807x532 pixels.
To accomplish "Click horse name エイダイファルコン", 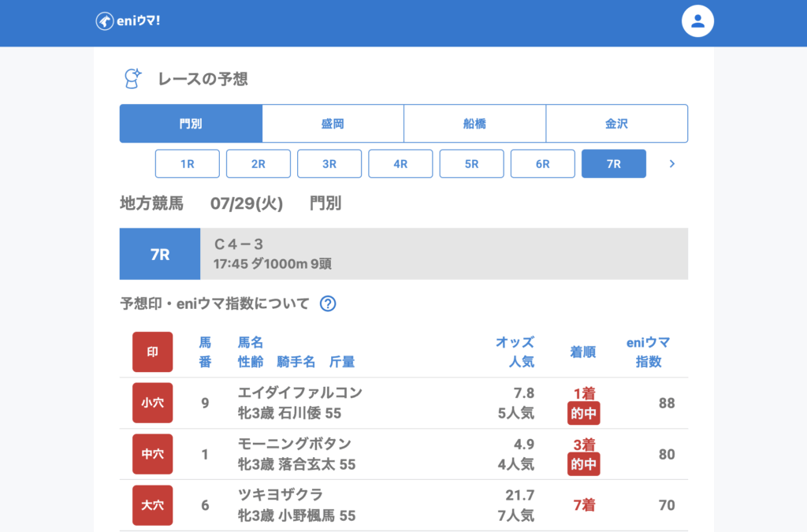I will click(x=299, y=392).
